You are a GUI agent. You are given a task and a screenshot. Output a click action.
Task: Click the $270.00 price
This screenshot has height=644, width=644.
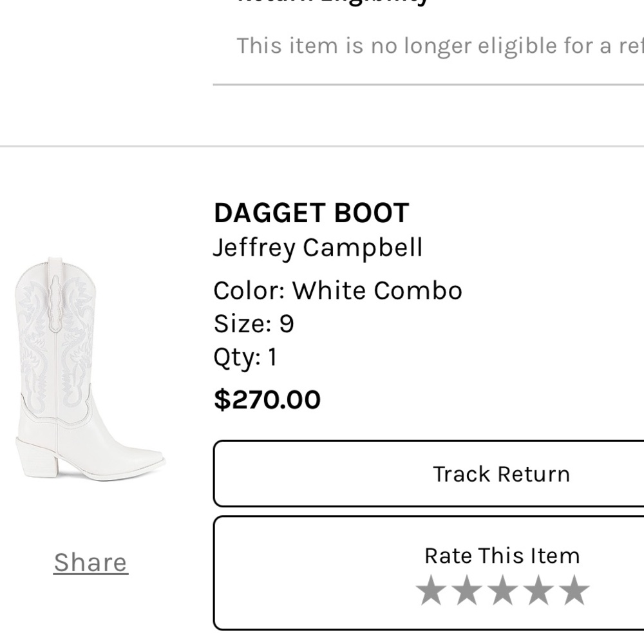coord(267,399)
